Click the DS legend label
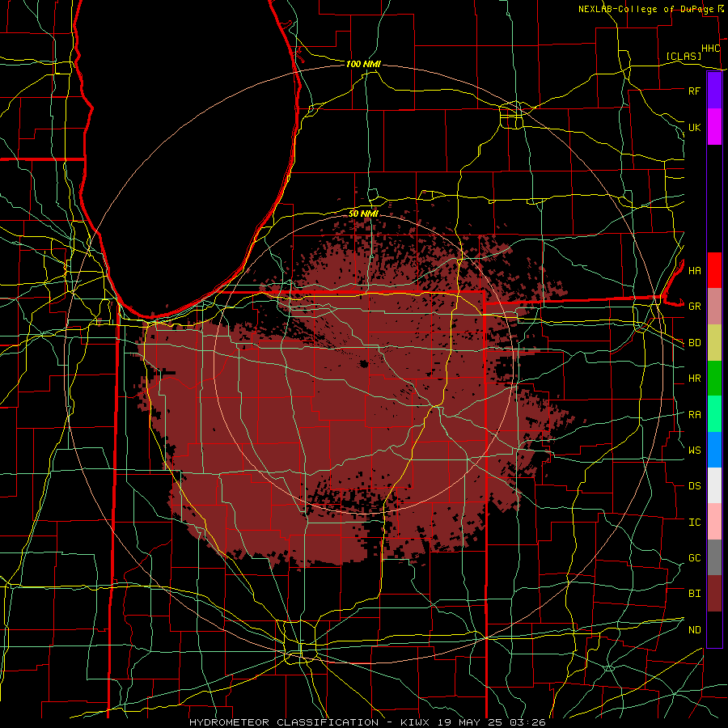The height and width of the screenshot is (728, 728). 694,486
